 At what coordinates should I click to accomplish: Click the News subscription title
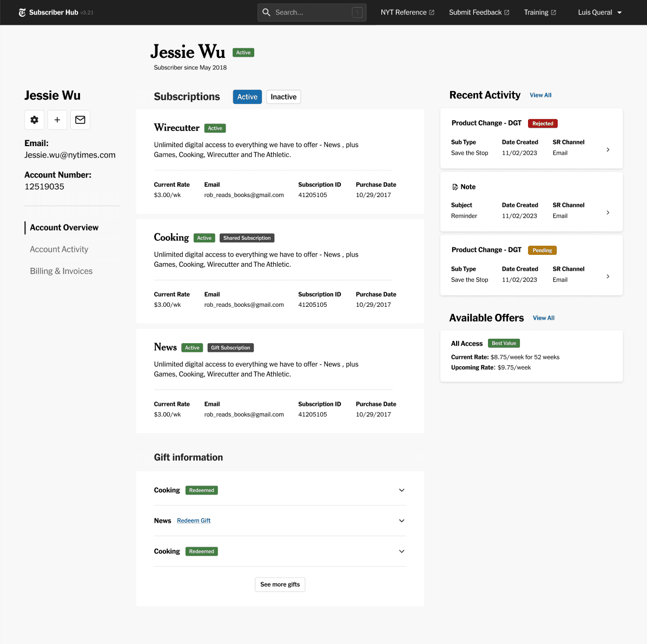(166, 347)
